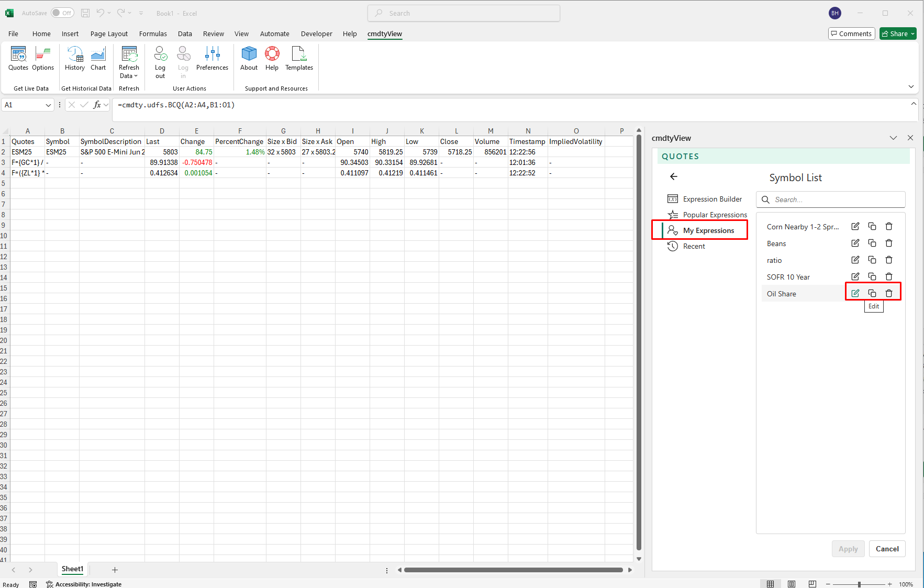The height and width of the screenshot is (588, 924).
Task: Delete the Beans expression
Action: (x=888, y=243)
